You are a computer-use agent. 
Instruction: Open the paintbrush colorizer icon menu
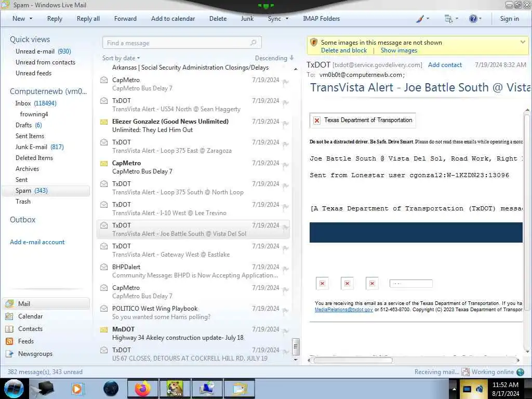click(x=422, y=19)
